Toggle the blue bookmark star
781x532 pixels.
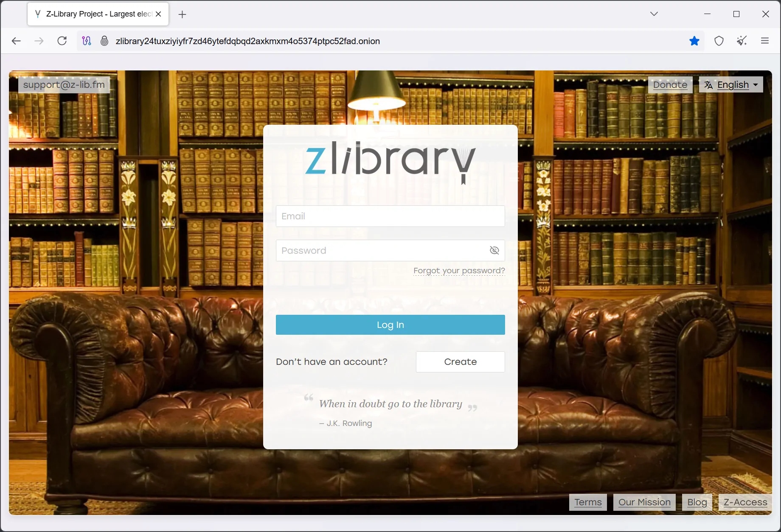(694, 41)
